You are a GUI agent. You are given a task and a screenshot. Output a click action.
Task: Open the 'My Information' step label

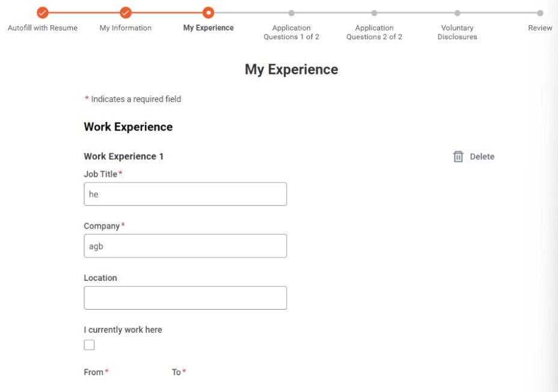click(126, 28)
